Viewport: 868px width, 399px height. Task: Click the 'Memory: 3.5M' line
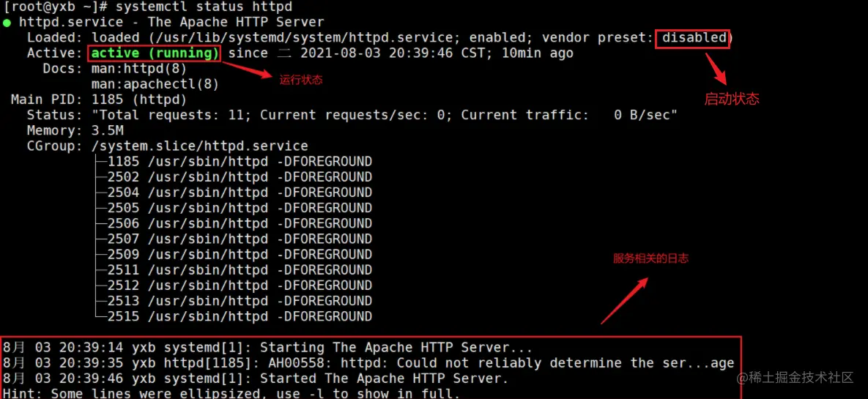pyautogui.click(x=75, y=131)
